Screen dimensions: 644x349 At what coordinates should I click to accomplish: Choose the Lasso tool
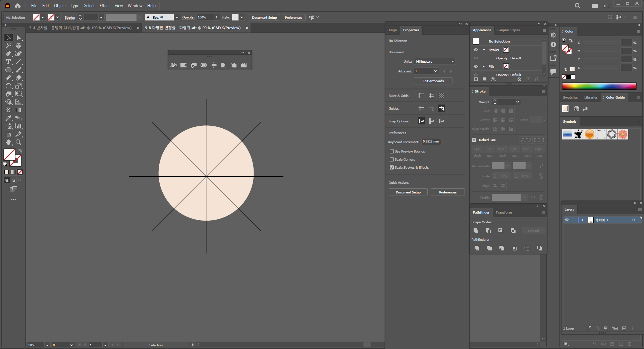(18, 46)
